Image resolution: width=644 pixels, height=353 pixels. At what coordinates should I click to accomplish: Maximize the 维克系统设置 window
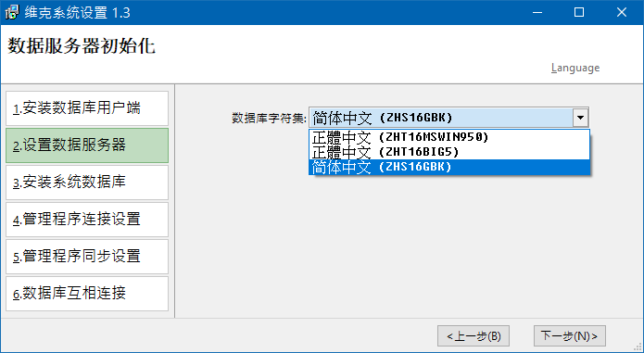click(579, 12)
